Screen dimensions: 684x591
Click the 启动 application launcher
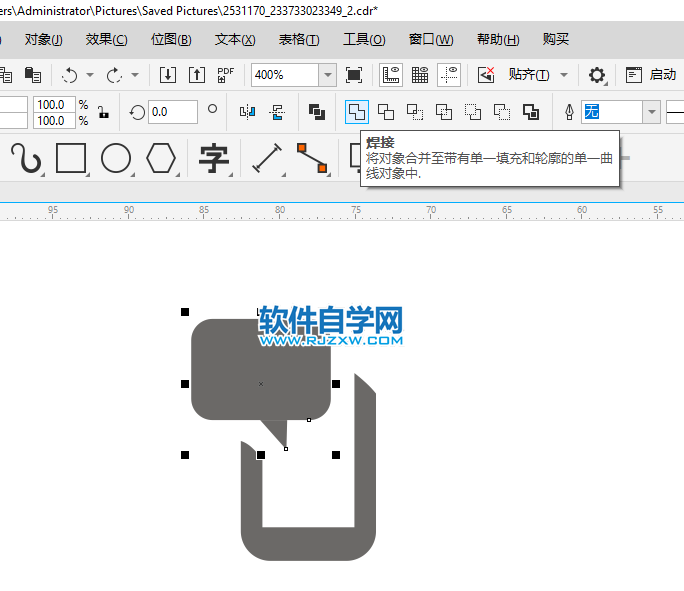pos(650,75)
